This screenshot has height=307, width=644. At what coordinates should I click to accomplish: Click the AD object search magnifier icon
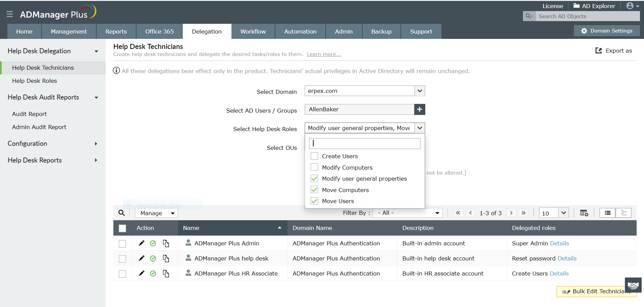click(529, 16)
